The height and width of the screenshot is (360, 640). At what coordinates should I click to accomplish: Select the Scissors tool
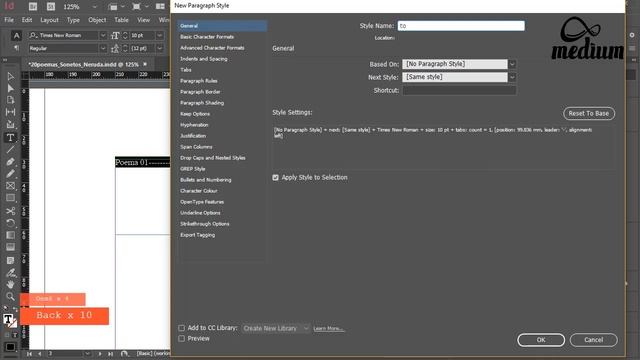click(11, 211)
